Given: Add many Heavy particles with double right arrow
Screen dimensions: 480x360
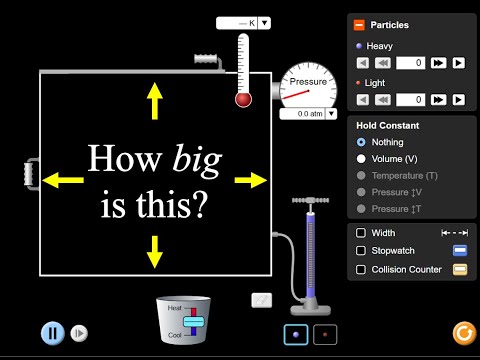Looking at the screenshot, I should pos(438,63).
